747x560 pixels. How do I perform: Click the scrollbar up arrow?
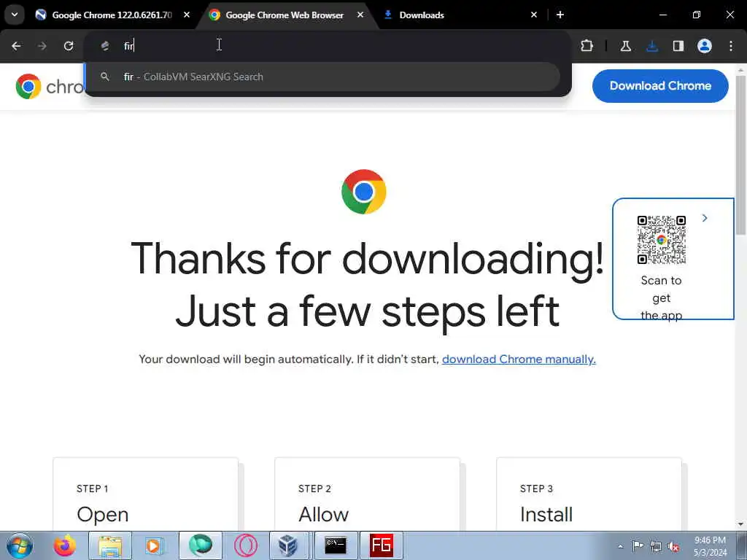tap(741, 70)
